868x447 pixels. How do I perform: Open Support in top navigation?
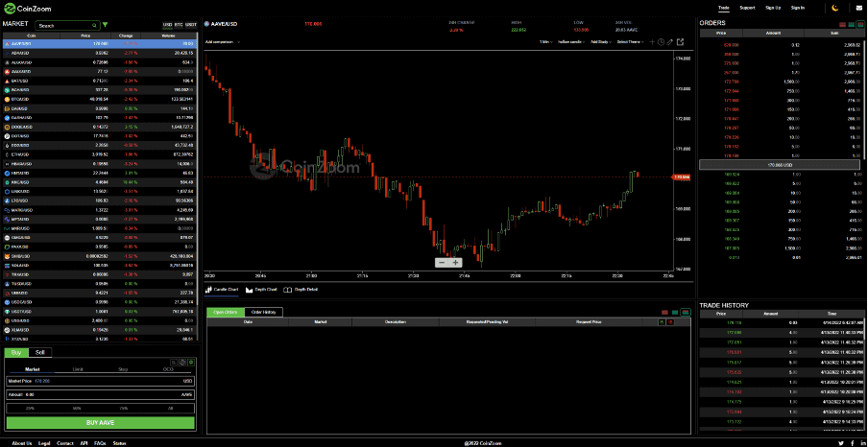coord(747,8)
